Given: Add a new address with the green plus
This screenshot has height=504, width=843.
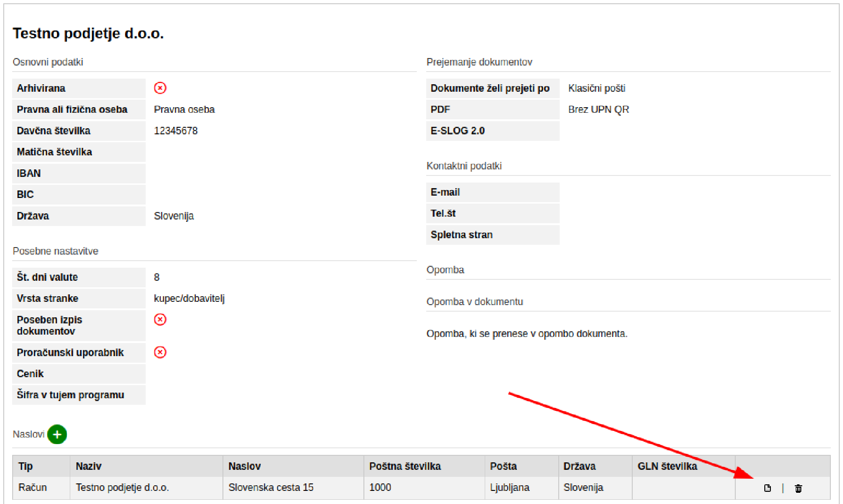Looking at the screenshot, I should click(57, 434).
